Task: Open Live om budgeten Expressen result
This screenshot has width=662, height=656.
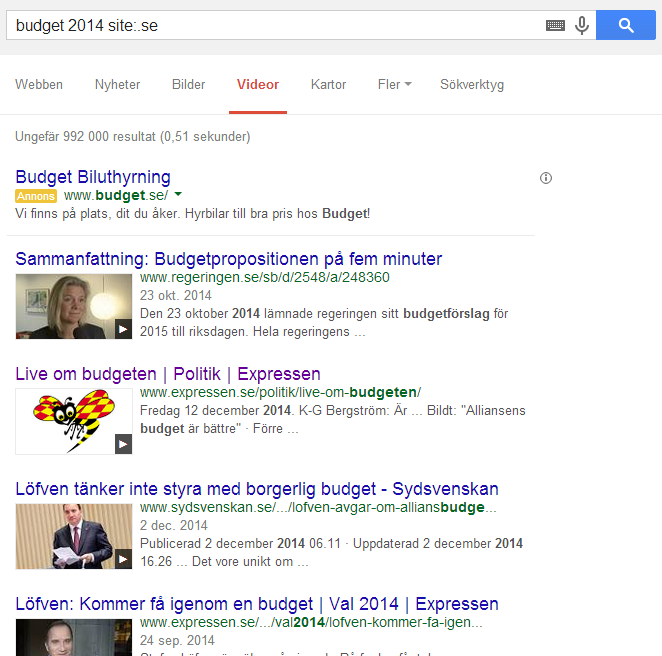Action: (x=168, y=374)
